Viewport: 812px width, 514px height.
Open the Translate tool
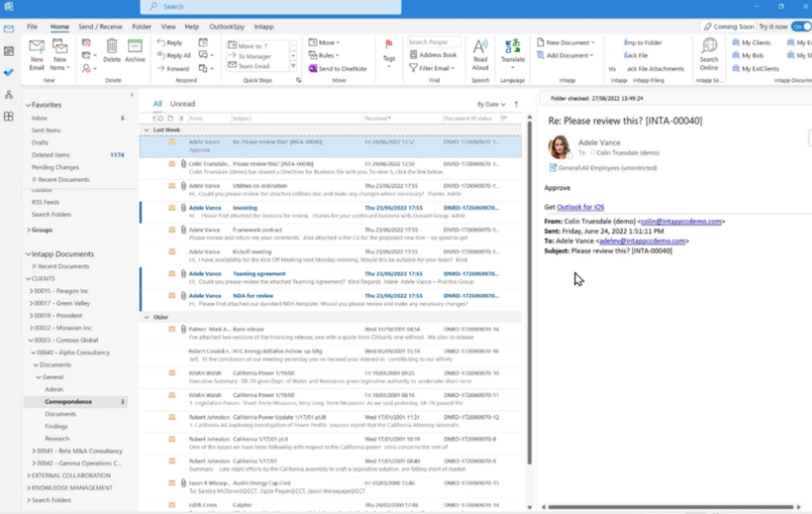pos(512,54)
